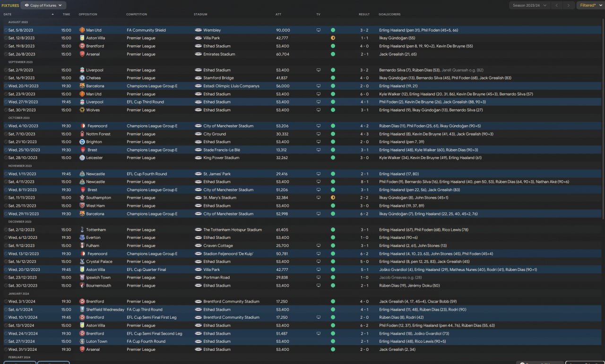Image resolution: width=605 pixels, height=364 pixels.
Task: Sort by the COMPETITION column header
Action: click(x=137, y=14)
